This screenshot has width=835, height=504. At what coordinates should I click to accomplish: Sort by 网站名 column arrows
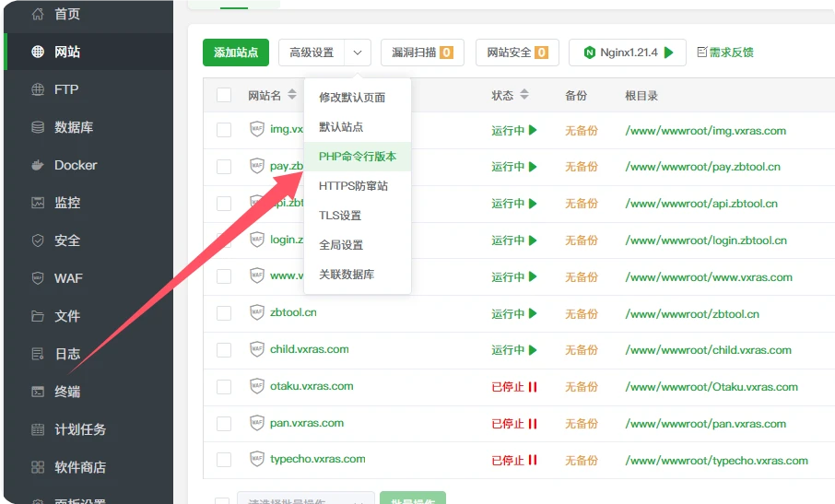292,95
